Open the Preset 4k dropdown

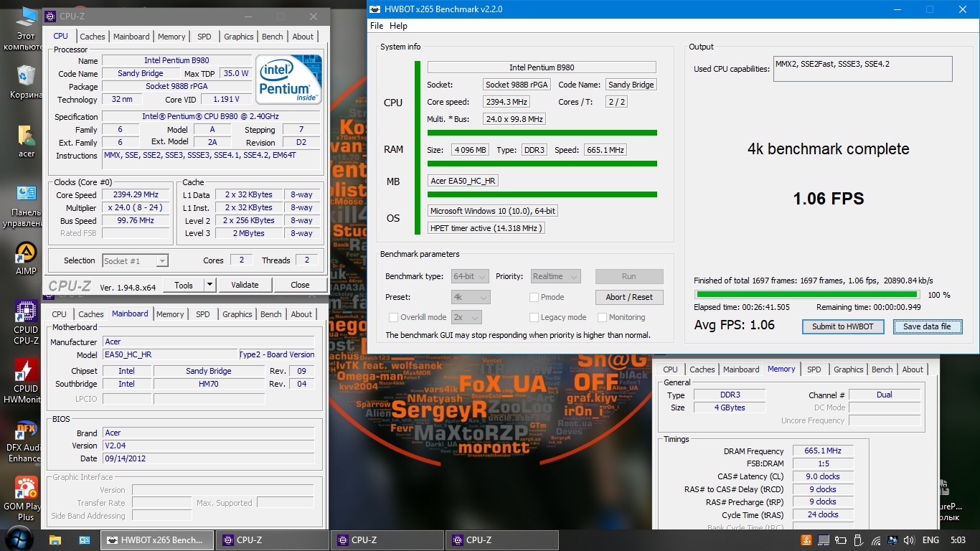tap(470, 297)
